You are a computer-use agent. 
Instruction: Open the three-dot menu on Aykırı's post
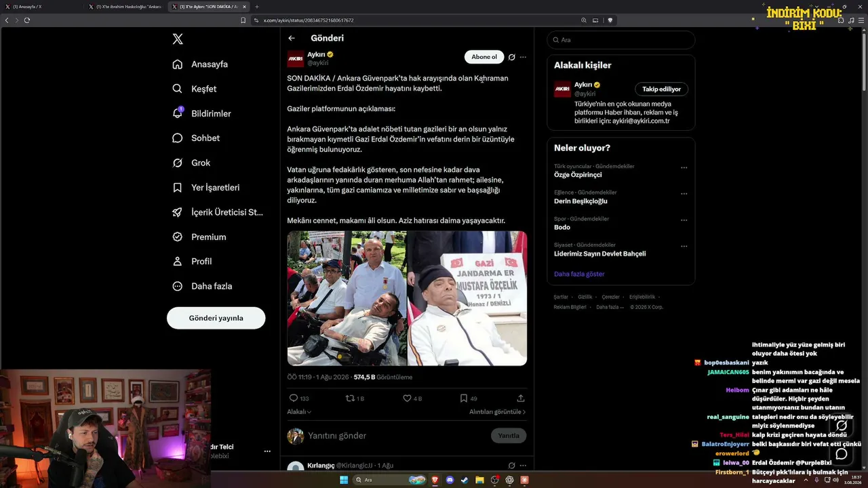[523, 57]
